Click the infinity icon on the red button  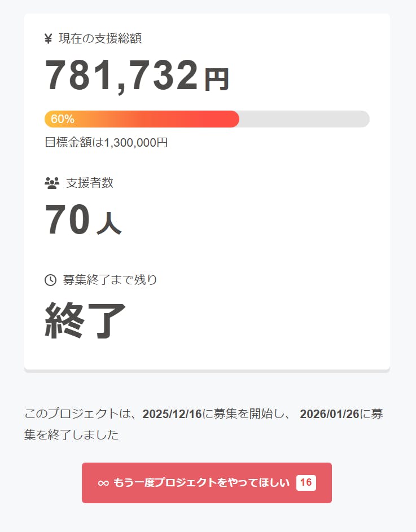point(103,483)
